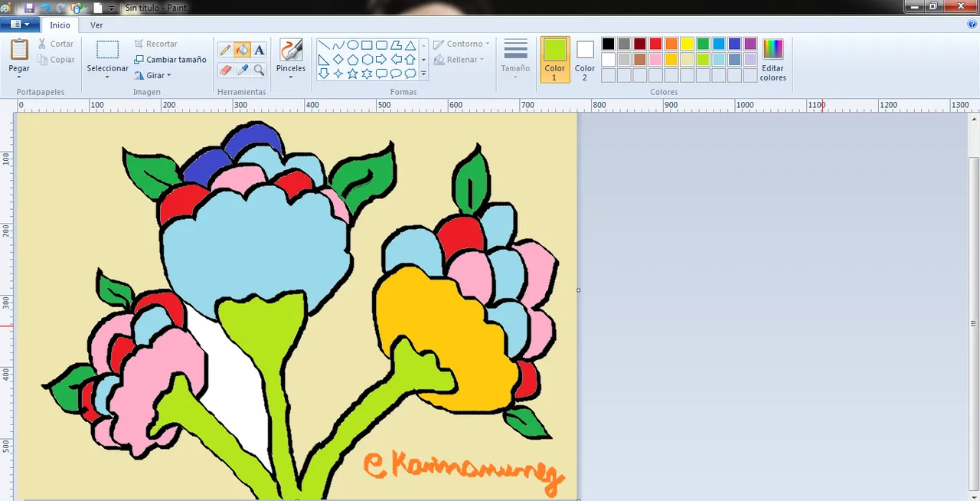Choose the Rounded rectangular callout shape

point(381,74)
